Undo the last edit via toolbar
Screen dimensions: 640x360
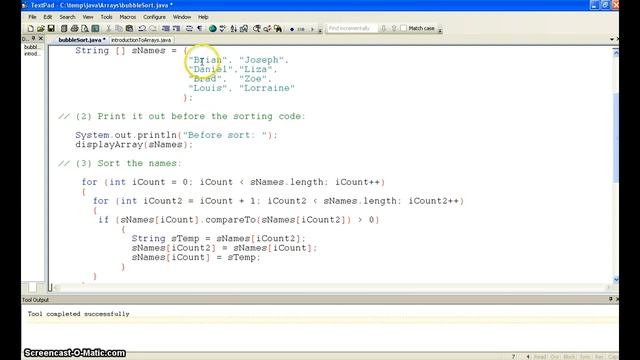point(142,29)
